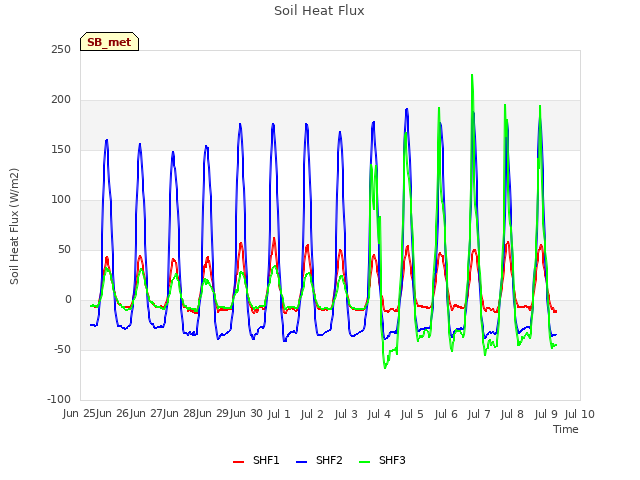Click the Jul 9 x-axis tick label
This screenshot has height=480, width=640.
click(546, 414)
